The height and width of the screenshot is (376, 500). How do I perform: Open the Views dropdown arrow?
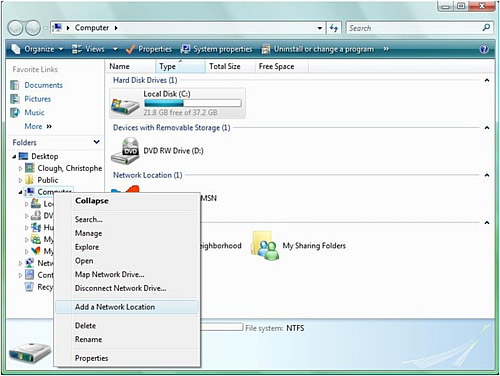tap(115, 49)
